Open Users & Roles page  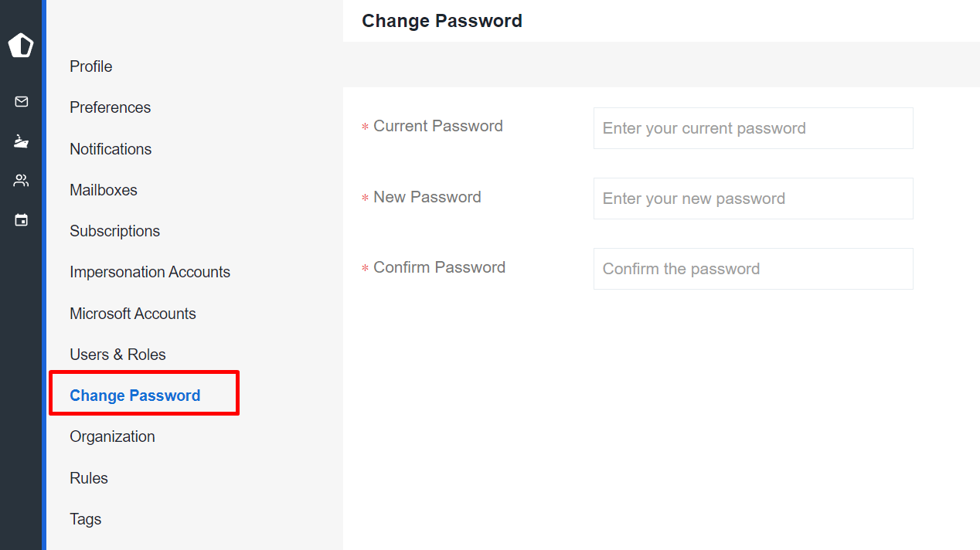coord(118,355)
